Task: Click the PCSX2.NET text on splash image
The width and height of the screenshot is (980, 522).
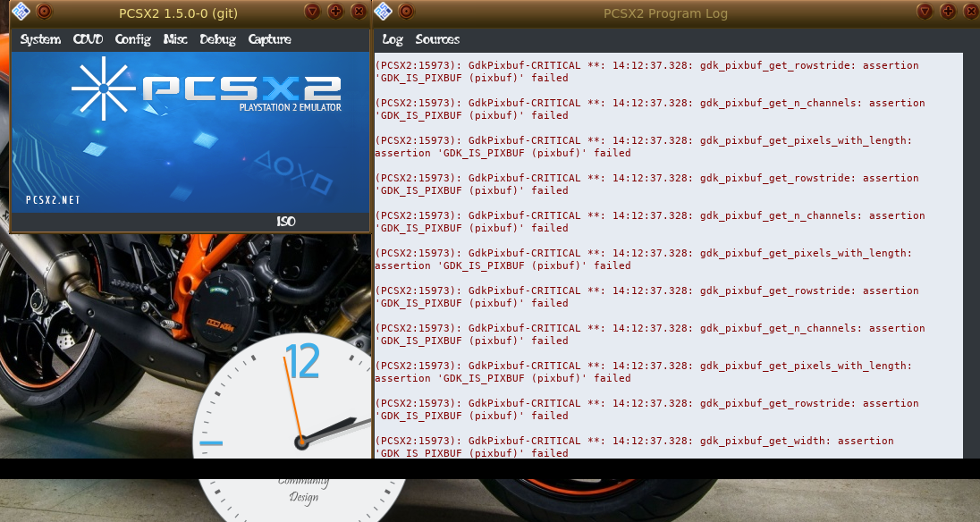Action: click(53, 200)
